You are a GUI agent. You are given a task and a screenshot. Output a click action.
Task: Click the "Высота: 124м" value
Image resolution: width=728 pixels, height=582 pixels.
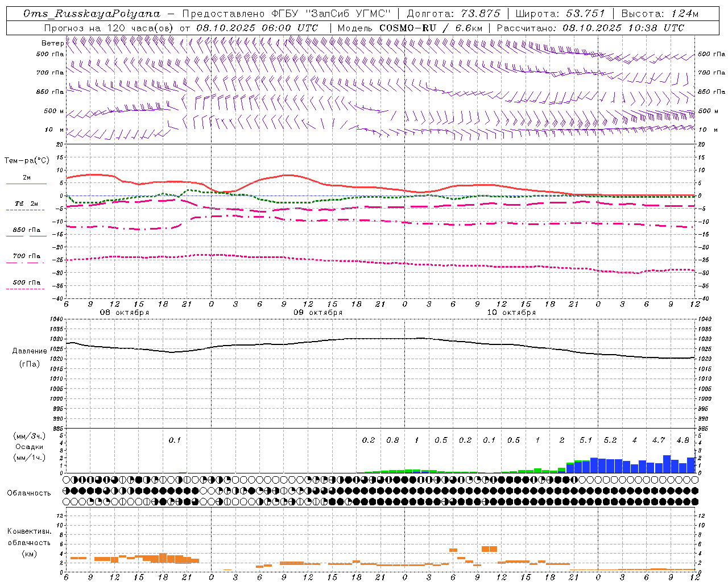pos(659,14)
